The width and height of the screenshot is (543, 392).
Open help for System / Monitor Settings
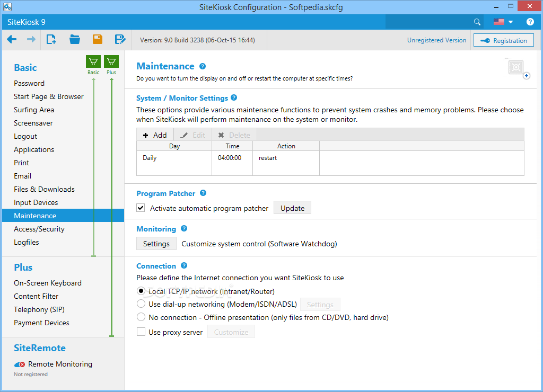click(234, 97)
